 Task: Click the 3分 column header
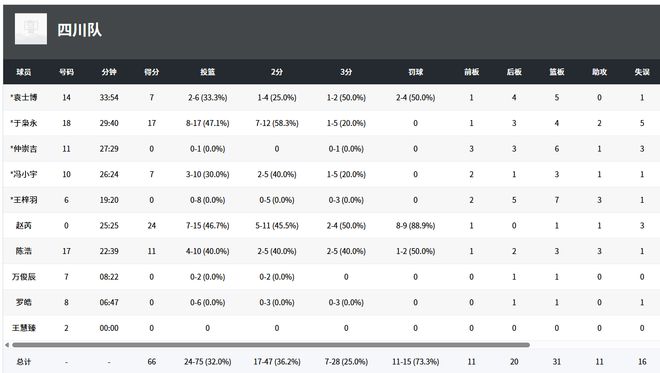click(346, 72)
